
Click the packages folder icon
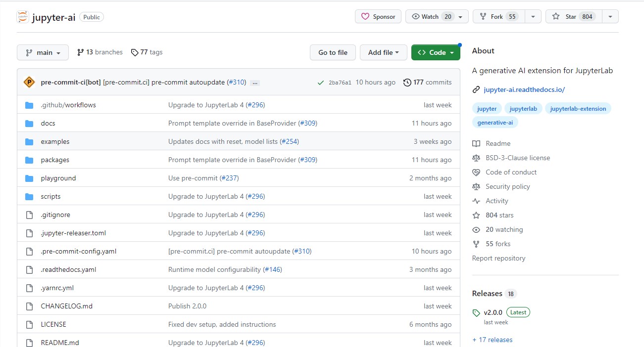tap(29, 160)
